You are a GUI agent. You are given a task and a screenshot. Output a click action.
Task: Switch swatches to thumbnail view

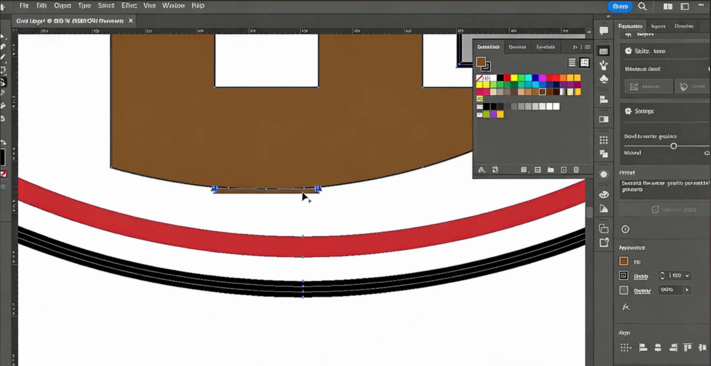pyautogui.click(x=584, y=63)
